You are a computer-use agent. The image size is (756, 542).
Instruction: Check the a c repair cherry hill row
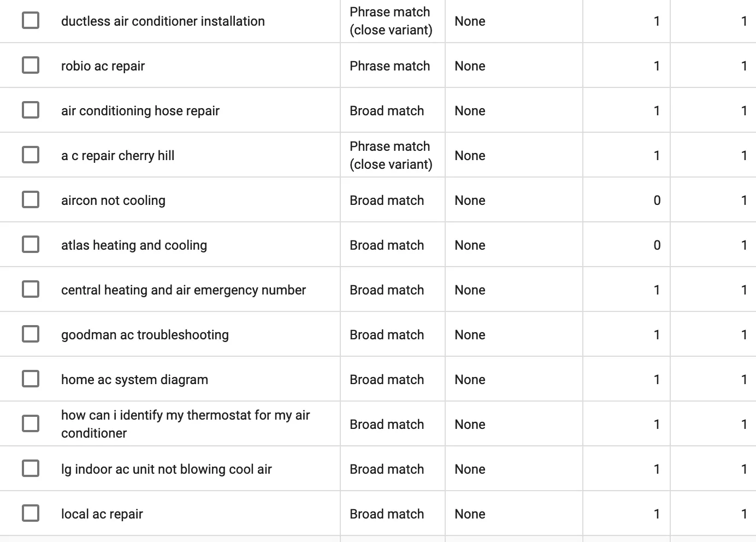pos(31,155)
